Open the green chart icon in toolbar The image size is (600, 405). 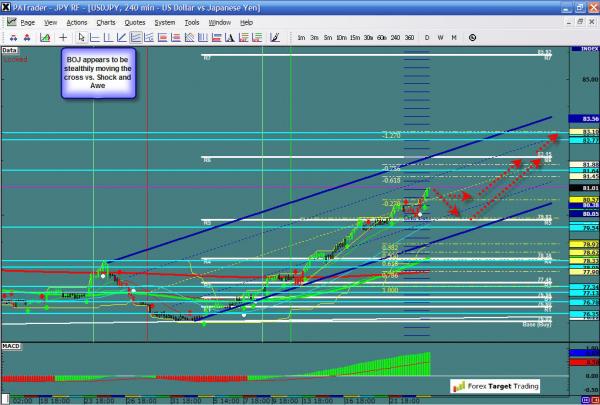click(45, 38)
